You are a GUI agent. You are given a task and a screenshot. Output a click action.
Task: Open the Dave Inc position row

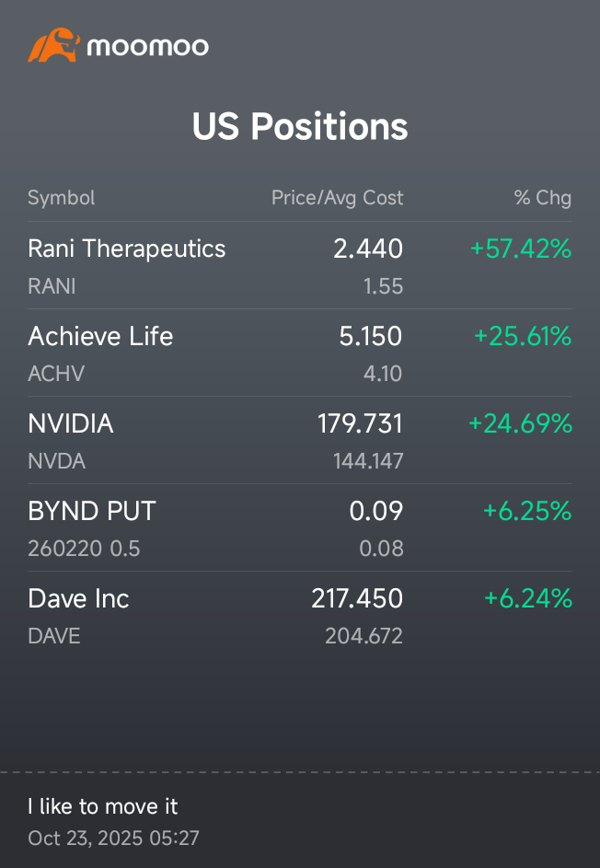pyautogui.click(x=300, y=615)
